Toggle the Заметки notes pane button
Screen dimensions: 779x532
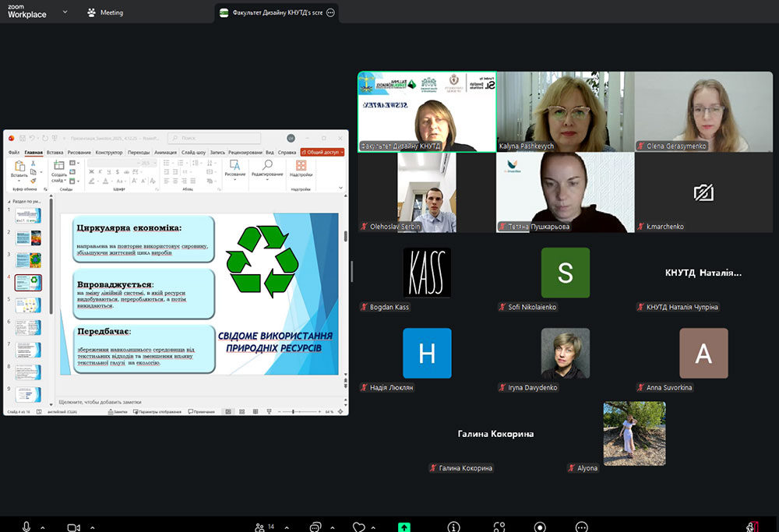tap(118, 411)
